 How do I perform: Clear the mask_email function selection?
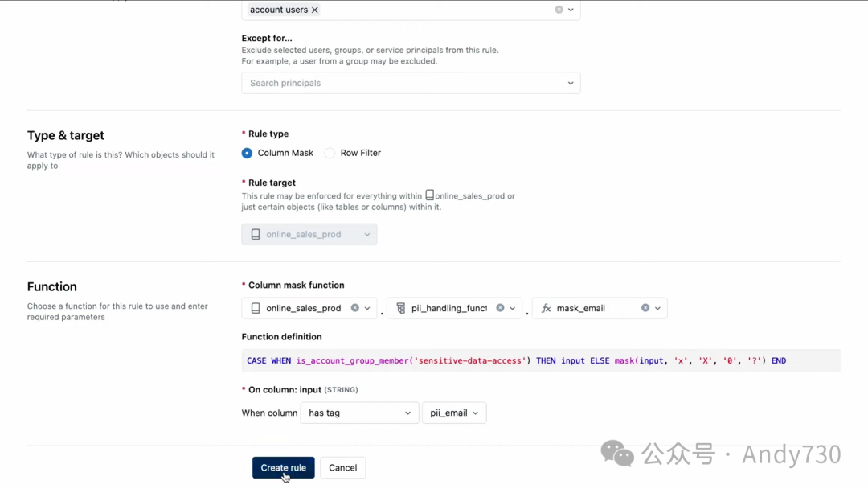[645, 308]
